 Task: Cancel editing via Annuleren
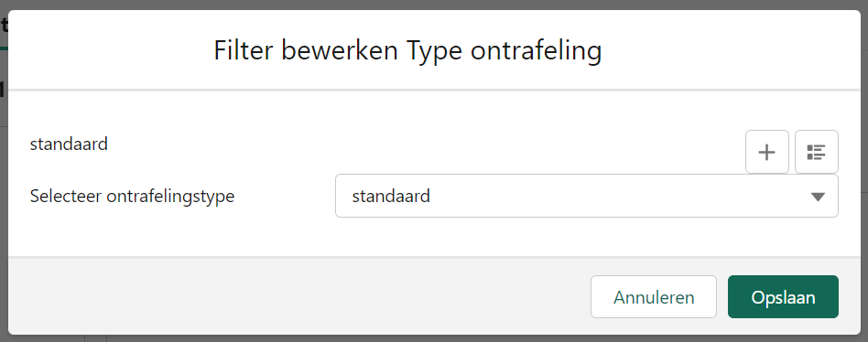[653, 297]
